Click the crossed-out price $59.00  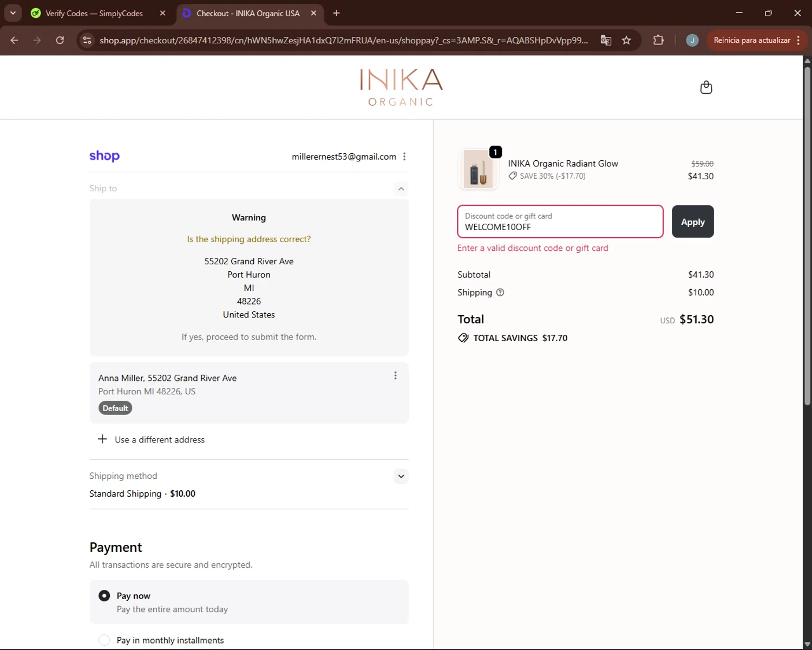[702, 164]
